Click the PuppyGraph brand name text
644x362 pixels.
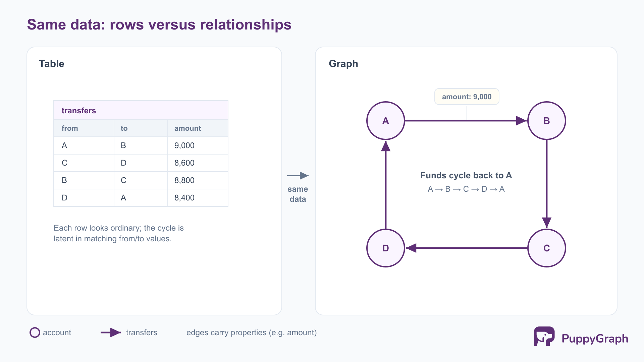point(595,339)
